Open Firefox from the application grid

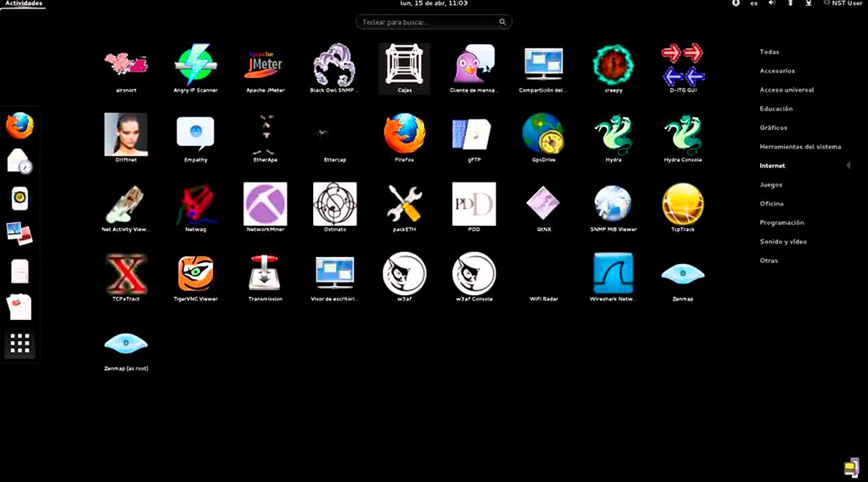tap(404, 138)
